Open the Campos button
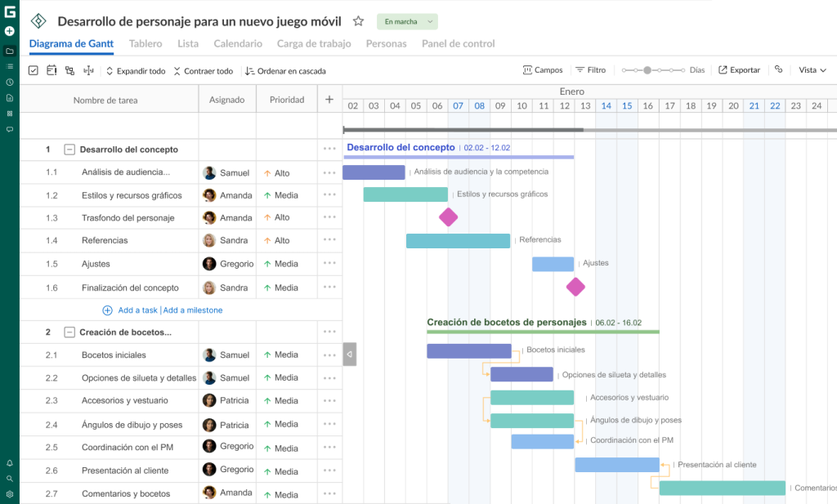Viewport: 837px width, 504px height. (543, 70)
